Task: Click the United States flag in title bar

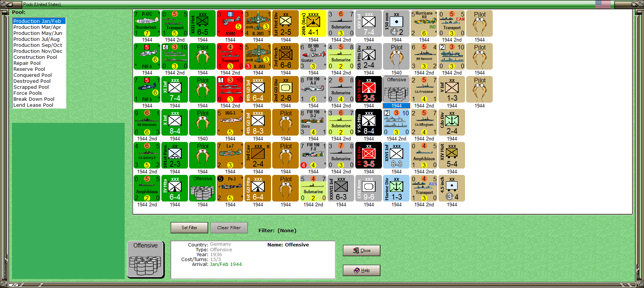Action: pos(603,4)
